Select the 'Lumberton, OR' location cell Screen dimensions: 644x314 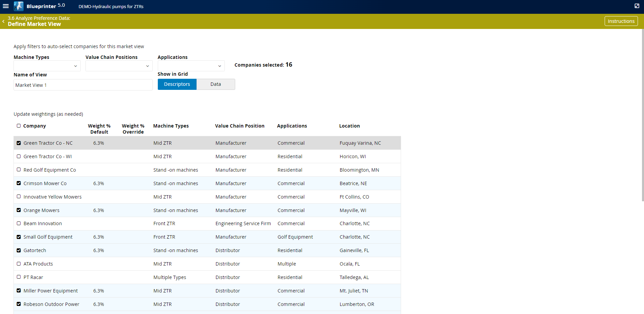[357, 304]
